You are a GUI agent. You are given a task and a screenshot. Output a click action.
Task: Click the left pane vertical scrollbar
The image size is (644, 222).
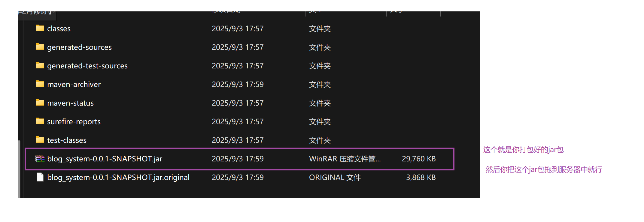19,169
